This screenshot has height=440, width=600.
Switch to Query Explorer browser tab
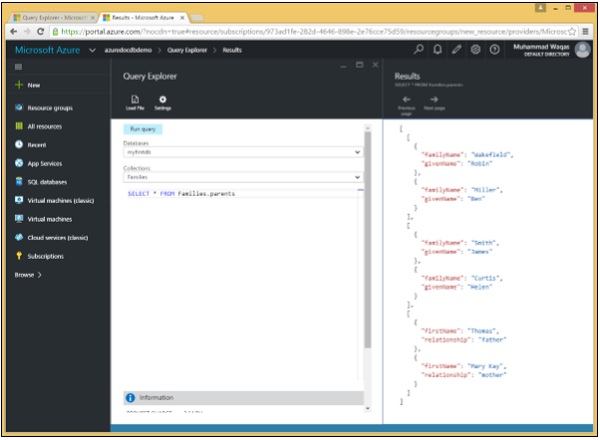click(48, 17)
